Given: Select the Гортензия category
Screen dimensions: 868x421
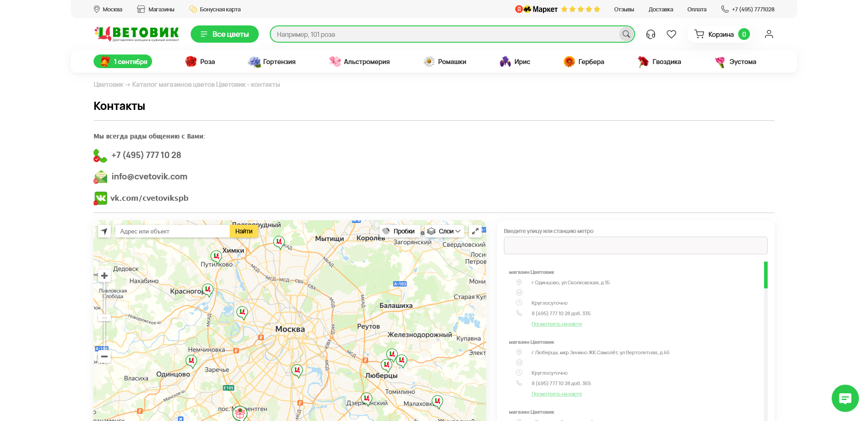Looking at the screenshot, I should [272, 62].
